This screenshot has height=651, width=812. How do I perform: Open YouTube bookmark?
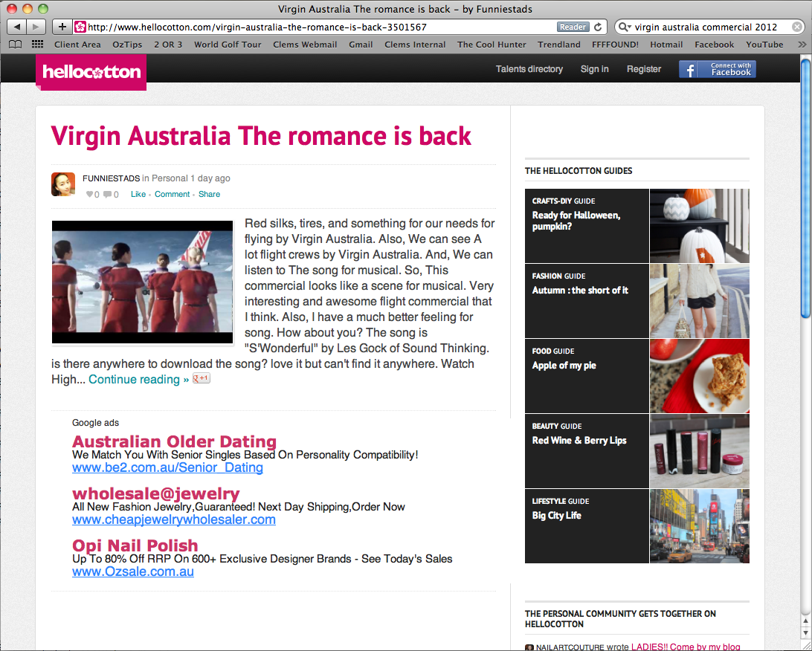click(x=764, y=45)
